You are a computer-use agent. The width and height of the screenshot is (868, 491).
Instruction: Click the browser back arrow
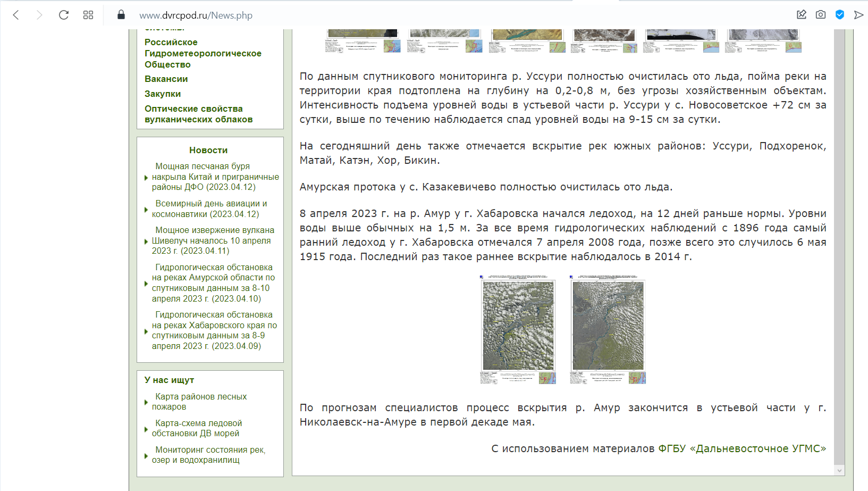(x=16, y=15)
